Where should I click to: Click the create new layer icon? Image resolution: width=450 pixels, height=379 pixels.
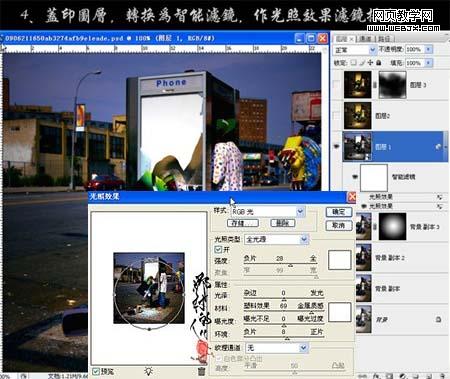[x=428, y=376]
